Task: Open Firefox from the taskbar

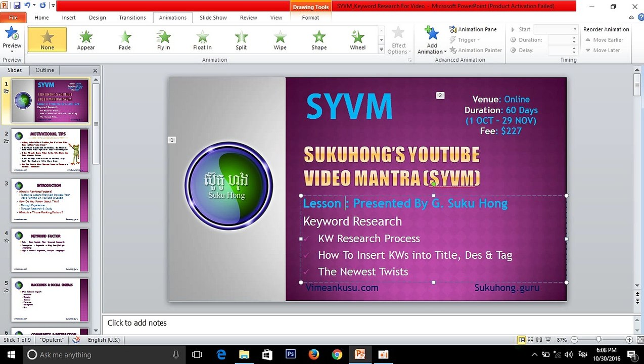Action: pos(314,354)
